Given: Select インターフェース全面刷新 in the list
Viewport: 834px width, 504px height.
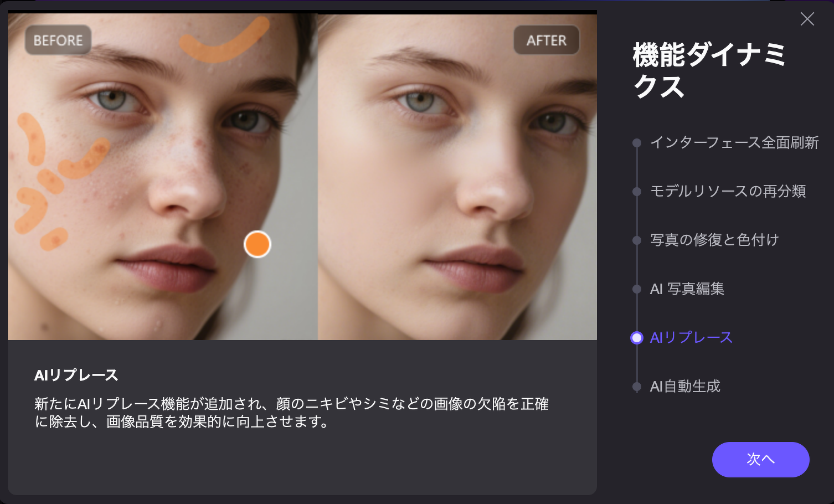Looking at the screenshot, I should pos(734,142).
